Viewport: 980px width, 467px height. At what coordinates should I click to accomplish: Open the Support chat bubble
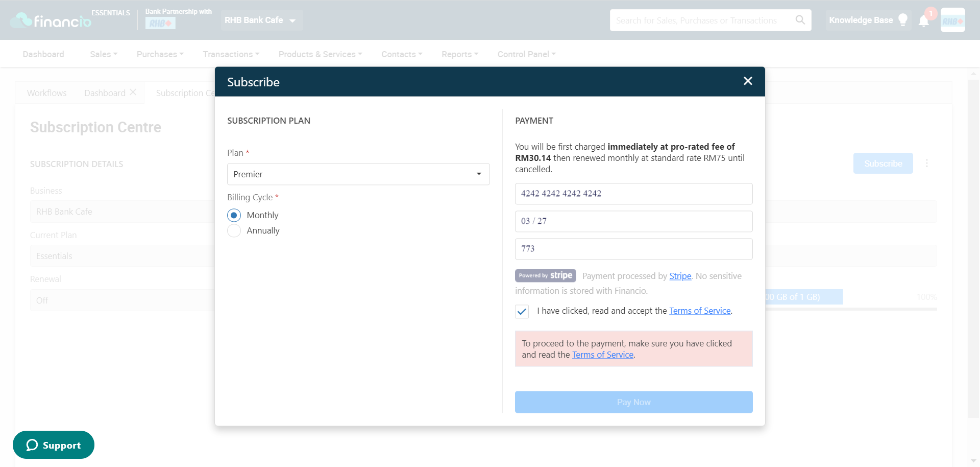pos(54,445)
